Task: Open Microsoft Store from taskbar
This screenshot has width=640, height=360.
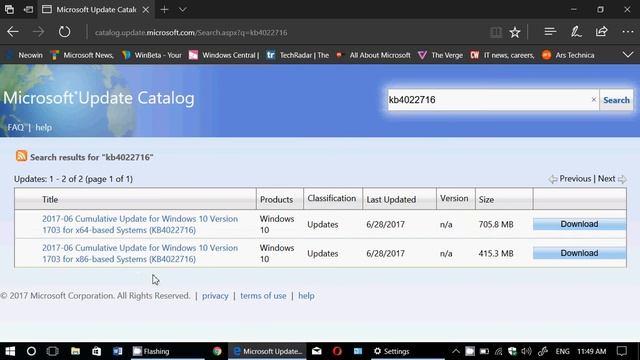Action: (96, 351)
